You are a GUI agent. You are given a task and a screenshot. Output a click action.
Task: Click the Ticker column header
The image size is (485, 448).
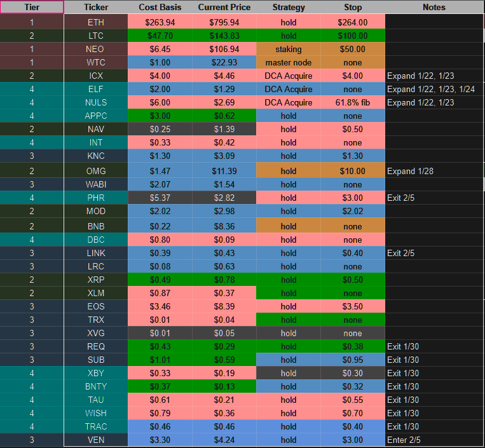(x=96, y=7)
